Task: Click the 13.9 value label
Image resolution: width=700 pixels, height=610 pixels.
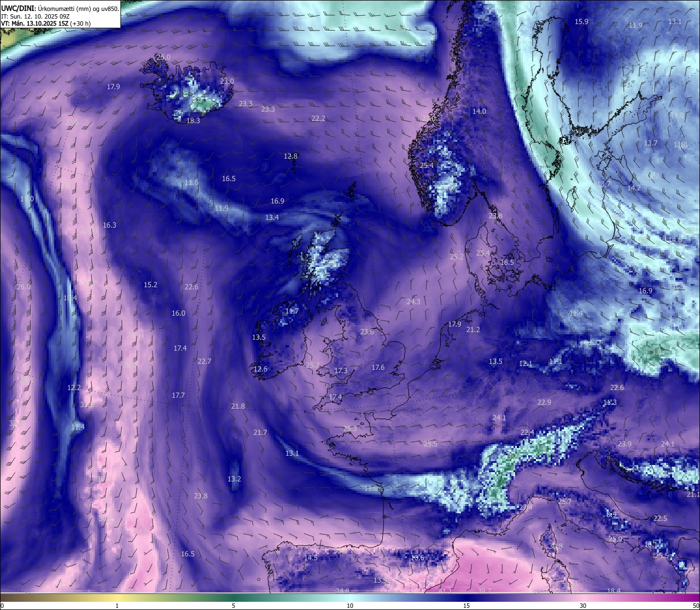Action: [380, 580]
